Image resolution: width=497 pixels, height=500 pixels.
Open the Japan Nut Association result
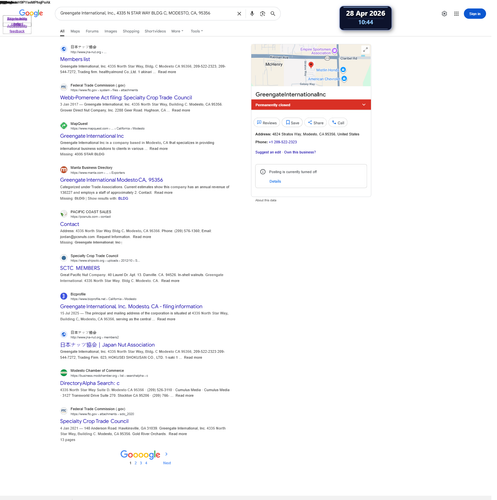(107, 345)
